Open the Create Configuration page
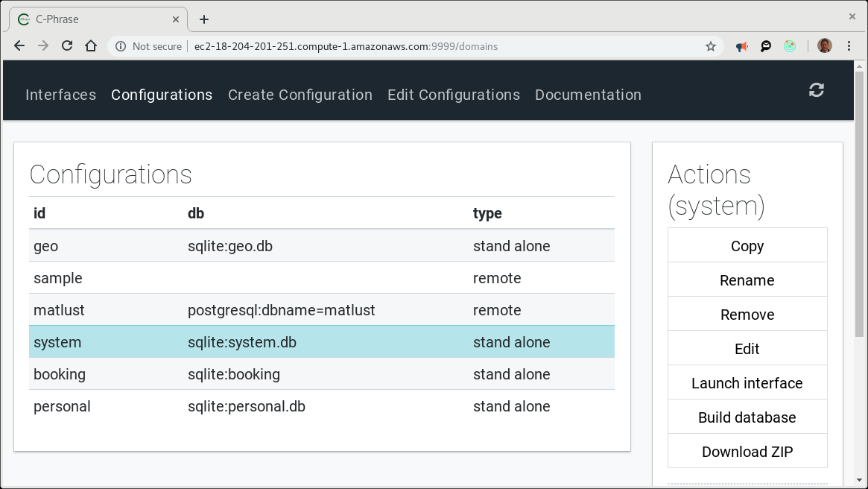Image resolution: width=868 pixels, height=489 pixels. pyautogui.click(x=300, y=95)
